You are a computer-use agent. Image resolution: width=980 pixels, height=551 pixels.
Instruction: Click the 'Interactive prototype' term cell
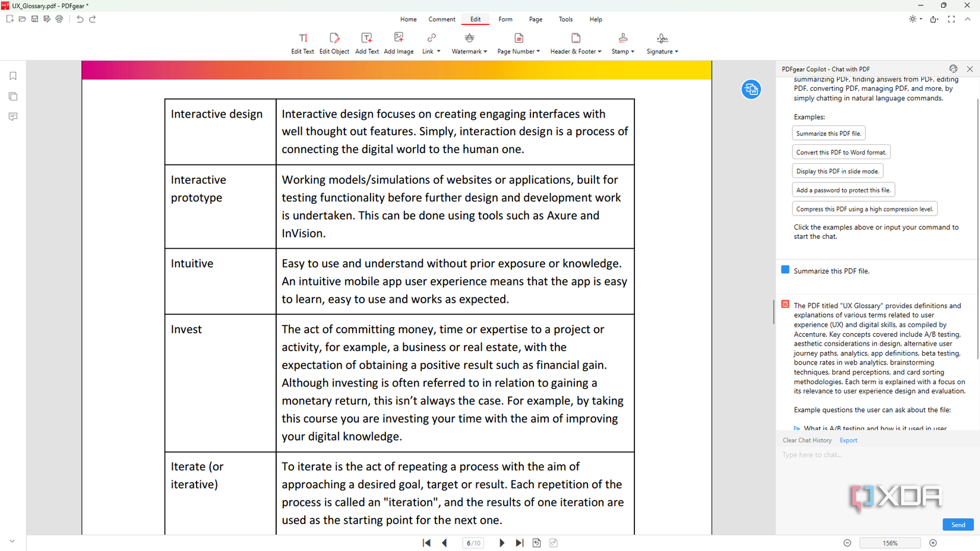(220, 207)
